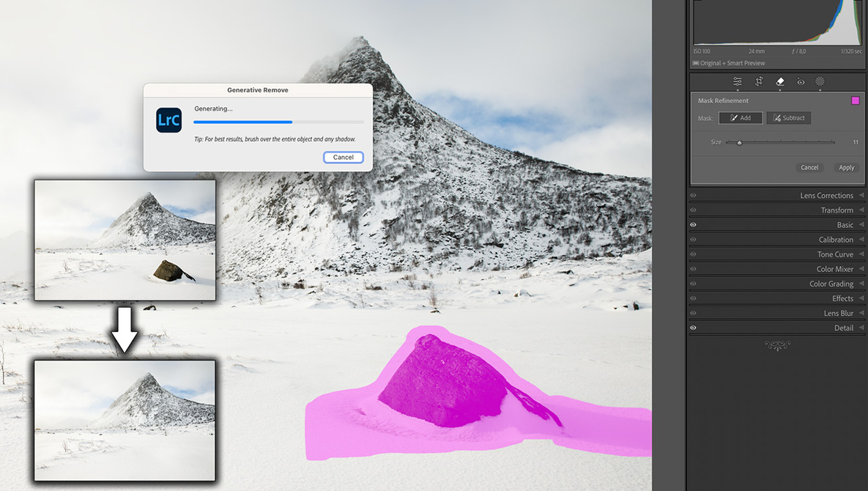Choose the Add mask brush

[x=741, y=118]
